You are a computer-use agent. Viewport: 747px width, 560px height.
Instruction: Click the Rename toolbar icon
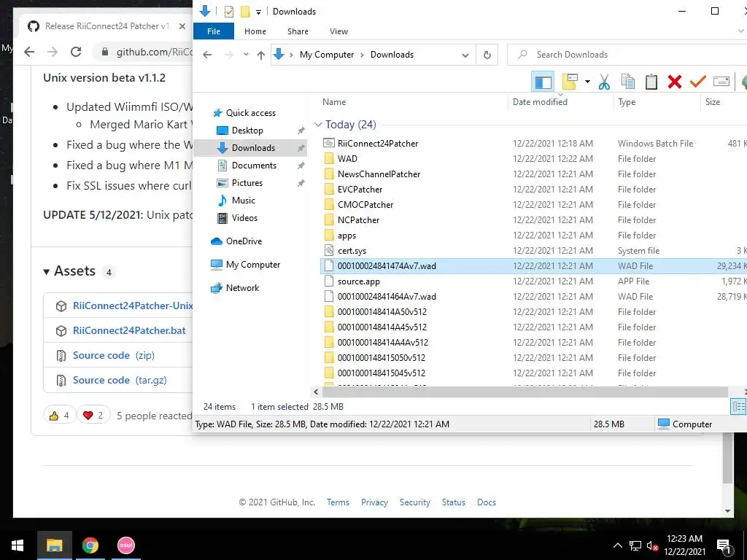coord(721,82)
